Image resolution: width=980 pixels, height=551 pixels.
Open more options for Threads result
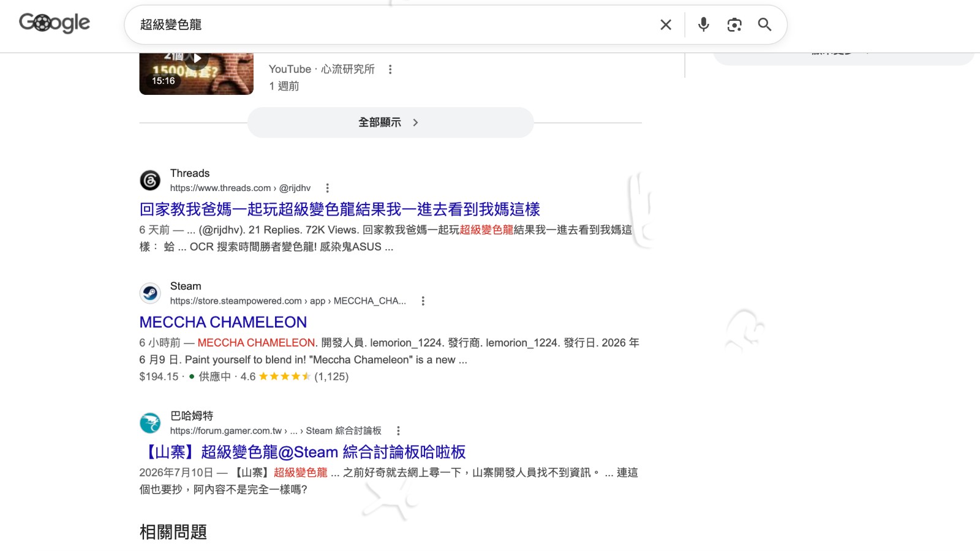[327, 188]
